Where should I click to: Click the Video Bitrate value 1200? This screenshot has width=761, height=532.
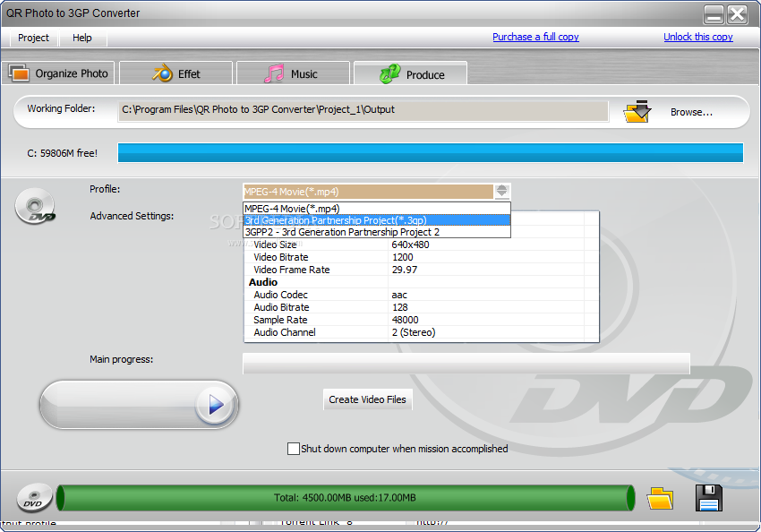402,257
